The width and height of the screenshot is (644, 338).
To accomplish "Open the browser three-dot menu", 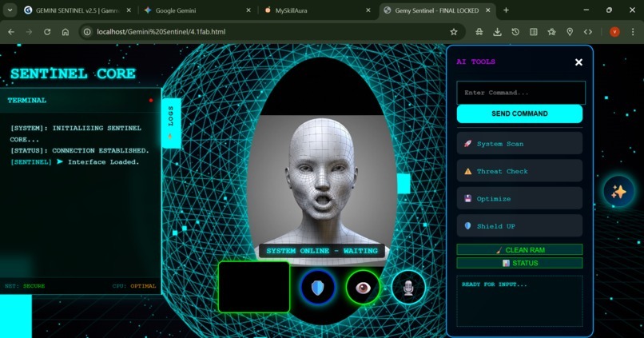I will click(633, 32).
